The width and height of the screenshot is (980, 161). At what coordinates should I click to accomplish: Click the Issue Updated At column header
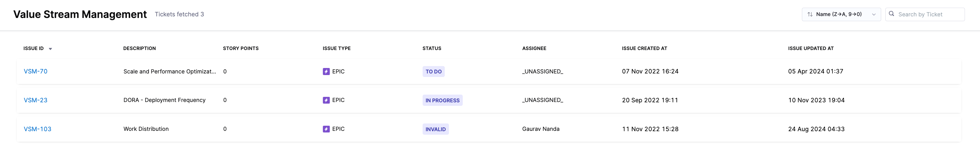pos(810,48)
